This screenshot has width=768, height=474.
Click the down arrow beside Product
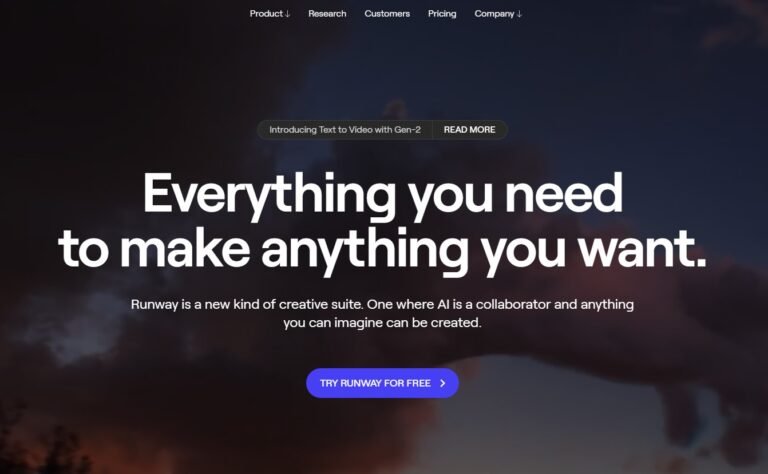tap(288, 14)
